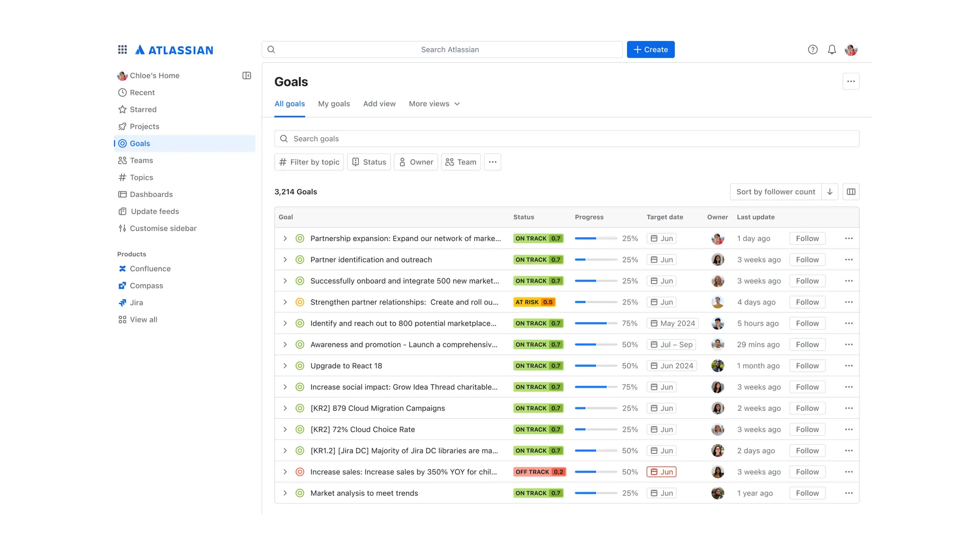Click the blue Create button

coord(650,50)
